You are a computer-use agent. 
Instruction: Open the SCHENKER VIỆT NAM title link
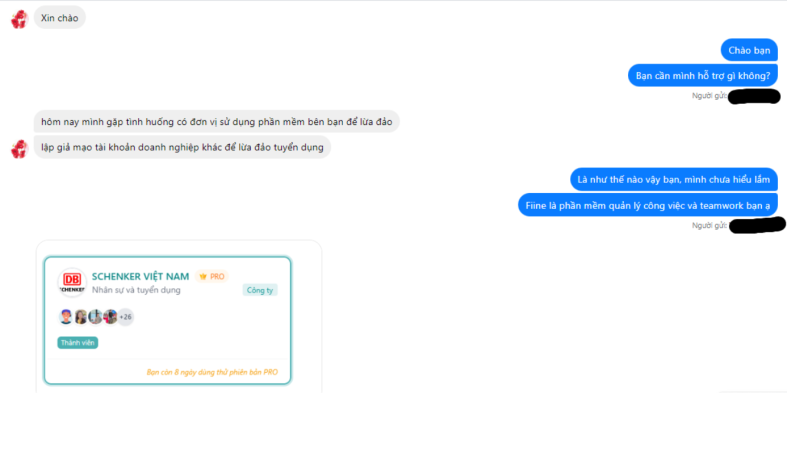[x=141, y=276]
